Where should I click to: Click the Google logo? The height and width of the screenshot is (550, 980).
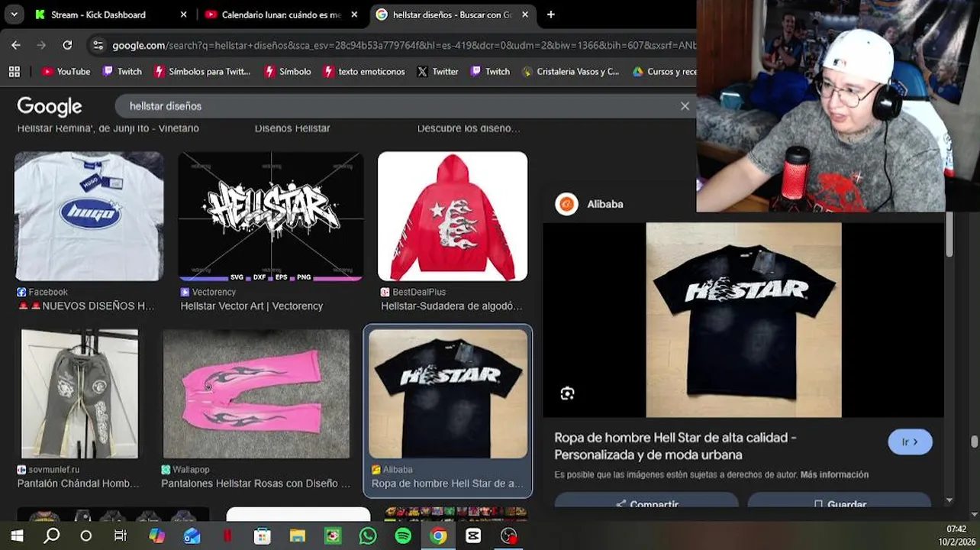tap(50, 106)
